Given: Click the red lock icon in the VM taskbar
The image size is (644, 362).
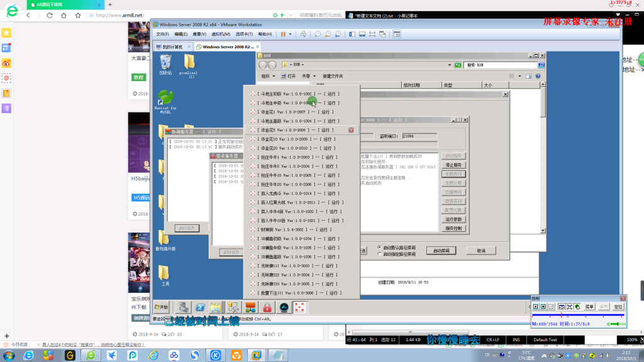Looking at the screenshot, I should (x=267, y=307).
